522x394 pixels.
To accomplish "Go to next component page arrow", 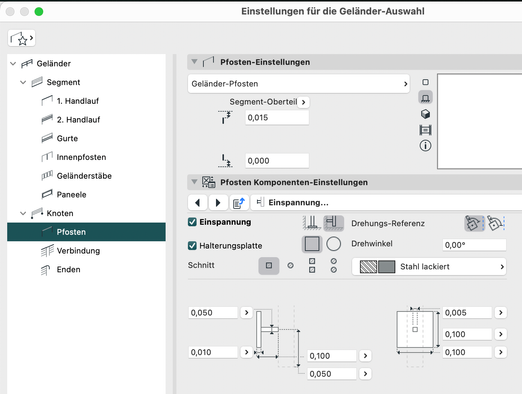I will (x=218, y=203).
